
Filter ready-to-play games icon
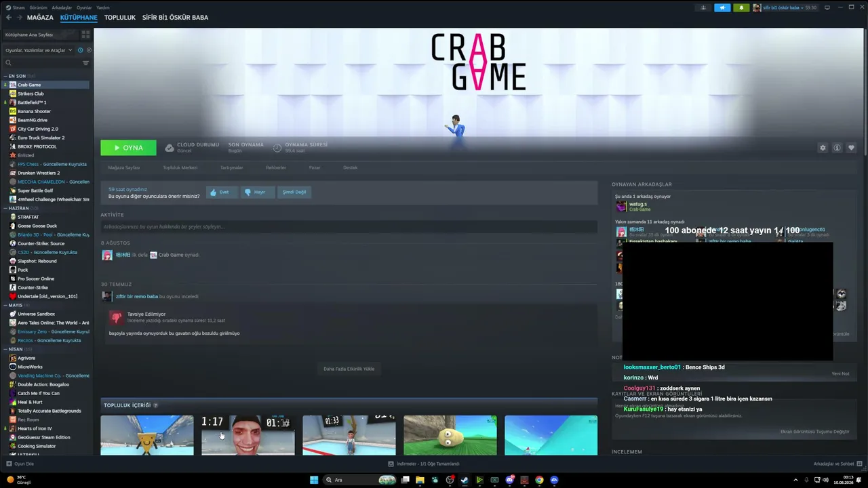pyautogui.click(x=89, y=50)
